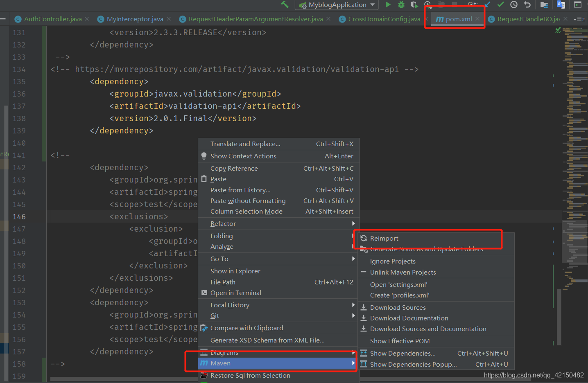This screenshot has height=383, width=588.
Task: Close the MyInterceptor.java tab
Action: (x=169, y=19)
